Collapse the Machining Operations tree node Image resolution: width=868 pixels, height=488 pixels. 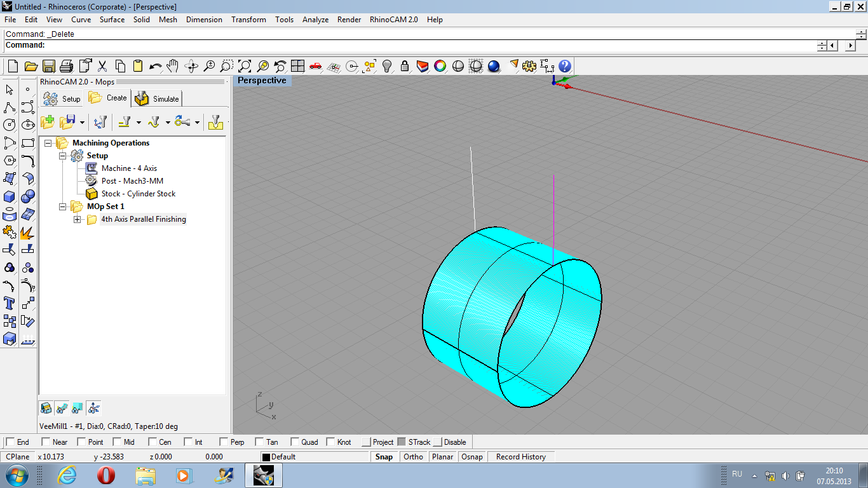click(48, 143)
